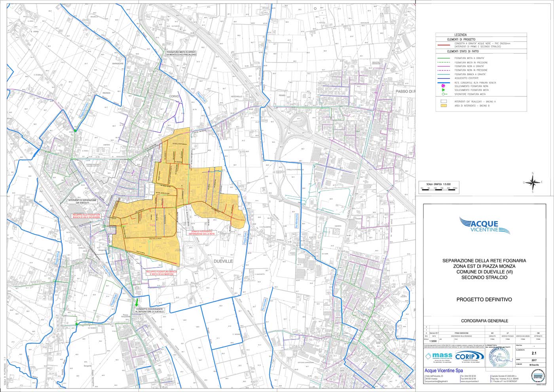This screenshot has width=554, height=392.
Task: Click the Interventi di Separazione Già Eseguiti label
Action: pyautogui.click(x=83, y=202)
